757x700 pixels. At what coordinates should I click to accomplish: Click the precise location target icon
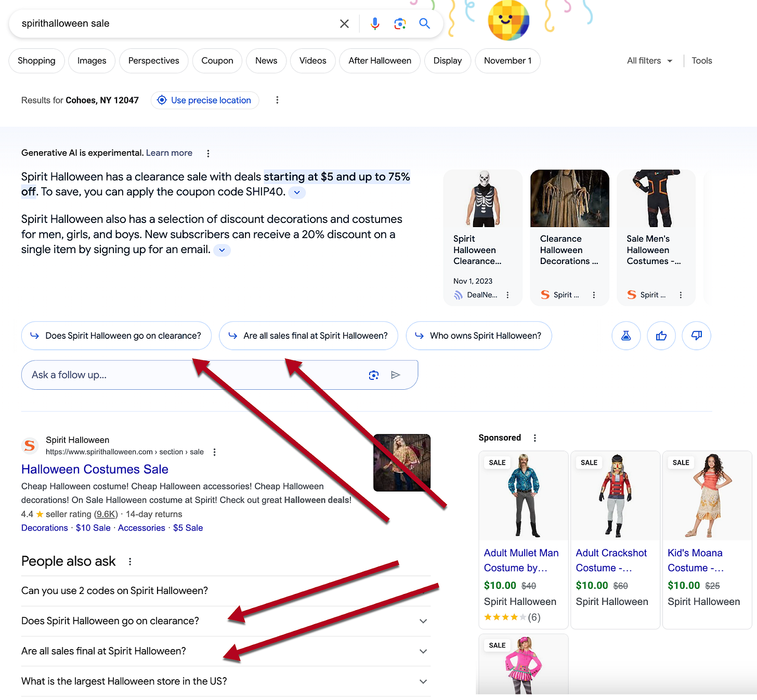tap(162, 100)
